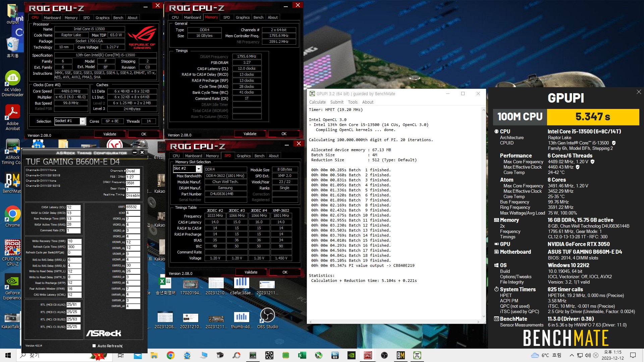
Task: Open the Tools menu in GPUPI
Action: 353,102
